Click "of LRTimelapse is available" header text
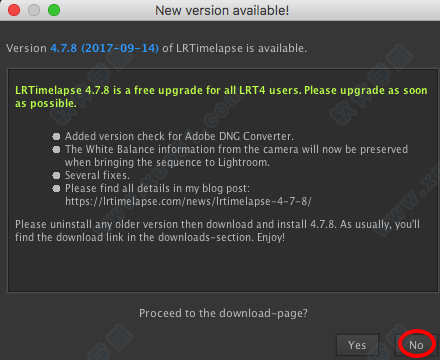 click(235, 48)
